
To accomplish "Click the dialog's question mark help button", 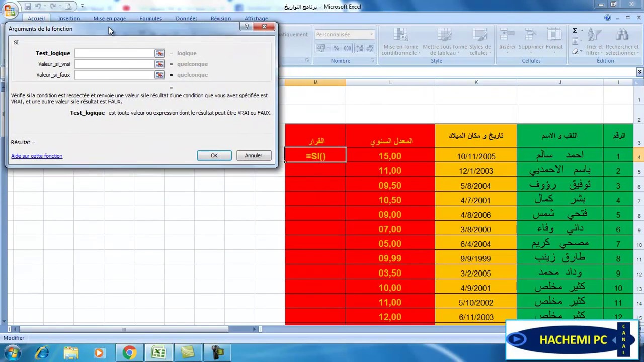I will [x=246, y=27].
